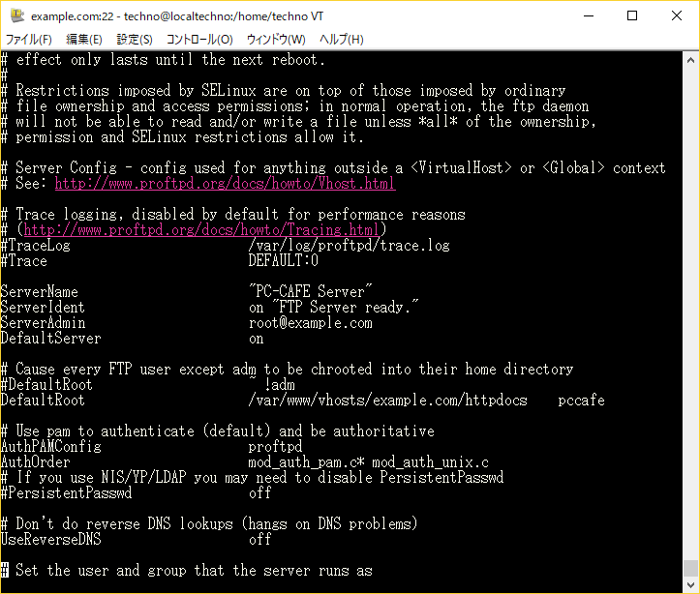Open the 編集(E) menu
This screenshot has height=594, width=700.
click(x=84, y=40)
